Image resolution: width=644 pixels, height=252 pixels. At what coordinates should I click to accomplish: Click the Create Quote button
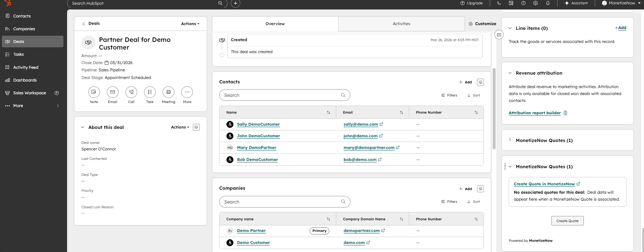[567, 221]
